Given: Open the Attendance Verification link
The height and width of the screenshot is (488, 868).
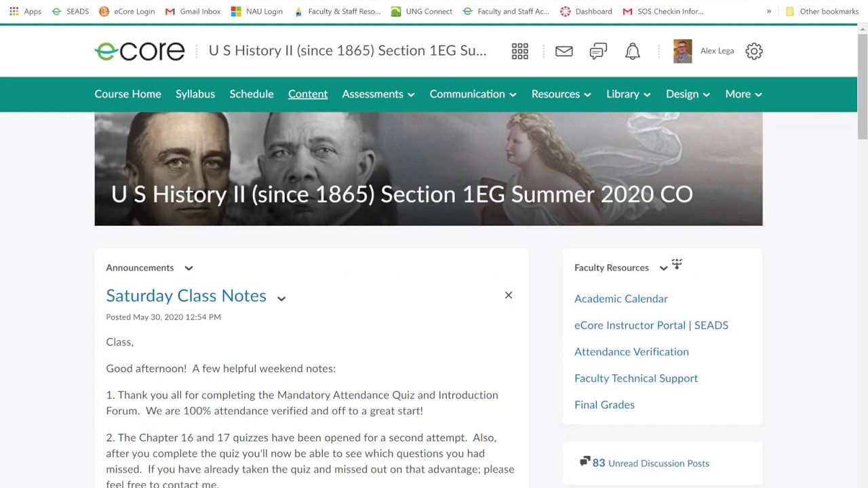Looking at the screenshot, I should 631,352.
